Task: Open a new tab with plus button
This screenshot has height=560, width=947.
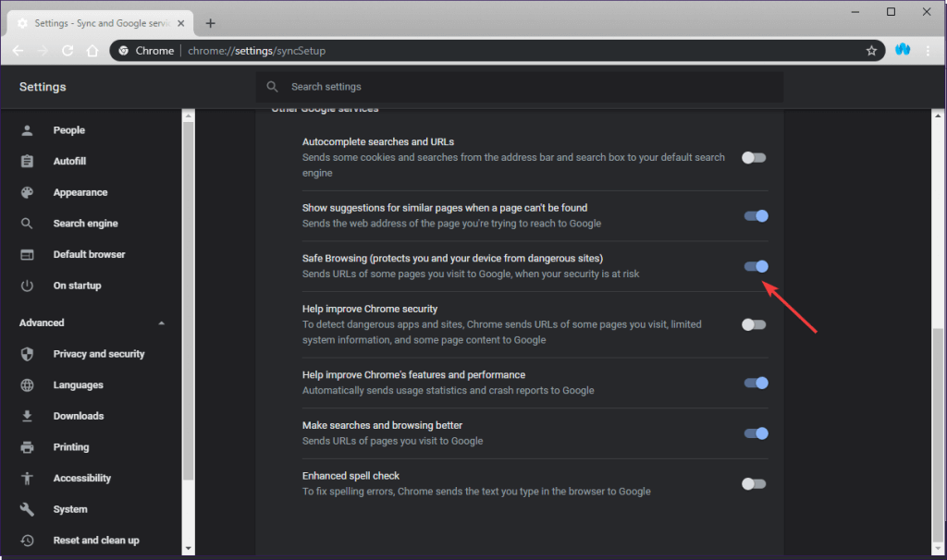Action: coord(210,23)
